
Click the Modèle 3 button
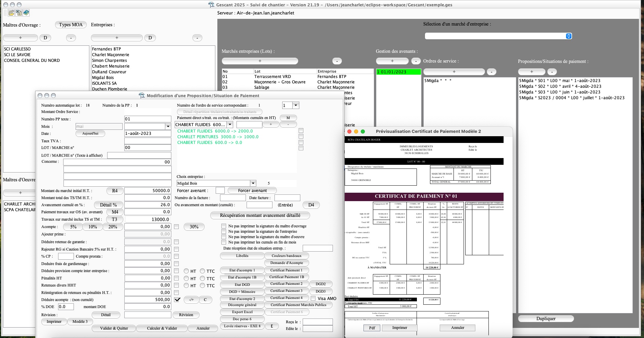point(80,322)
